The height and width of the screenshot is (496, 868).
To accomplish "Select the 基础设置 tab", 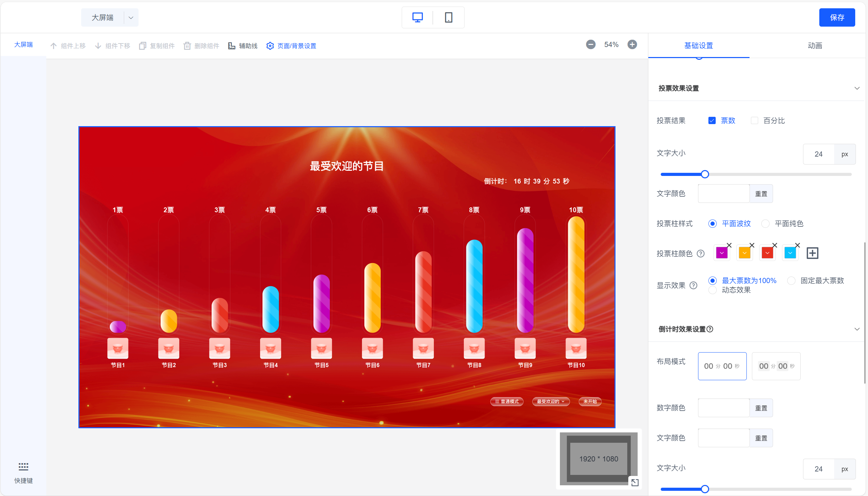I will [698, 46].
